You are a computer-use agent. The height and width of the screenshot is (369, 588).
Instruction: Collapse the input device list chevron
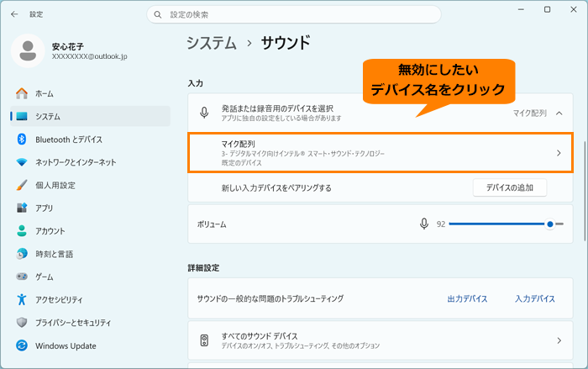click(559, 113)
